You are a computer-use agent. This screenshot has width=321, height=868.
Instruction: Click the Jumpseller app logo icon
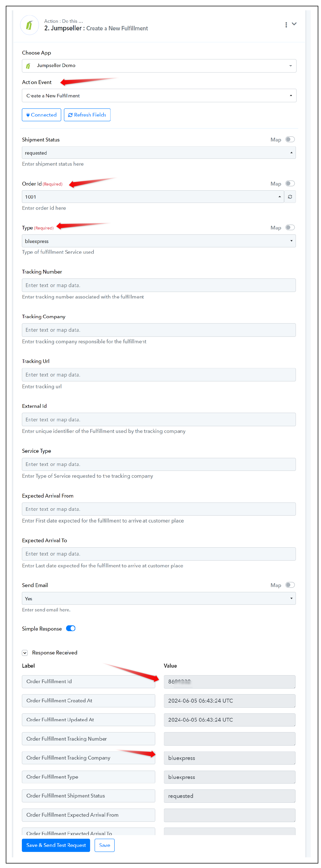click(29, 25)
